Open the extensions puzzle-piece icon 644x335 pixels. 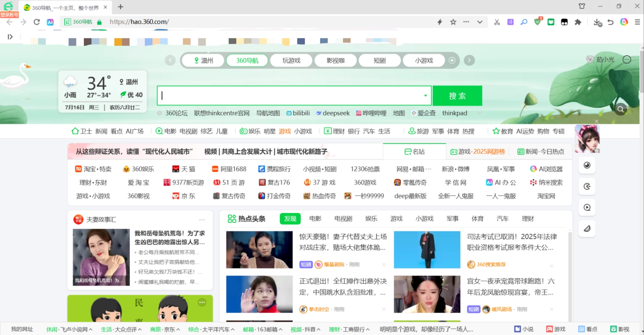578,22
